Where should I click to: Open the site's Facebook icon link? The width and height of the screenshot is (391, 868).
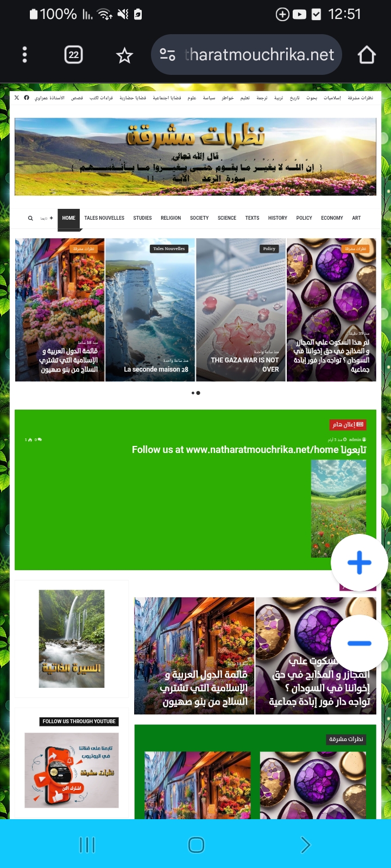tap(26, 98)
